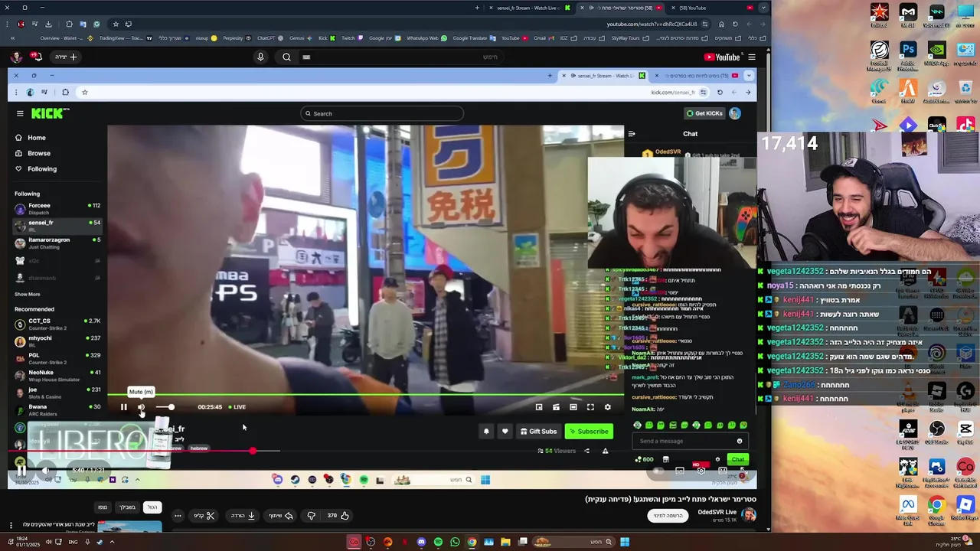Click the red YouTube progress bar scrubber

coord(253,451)
